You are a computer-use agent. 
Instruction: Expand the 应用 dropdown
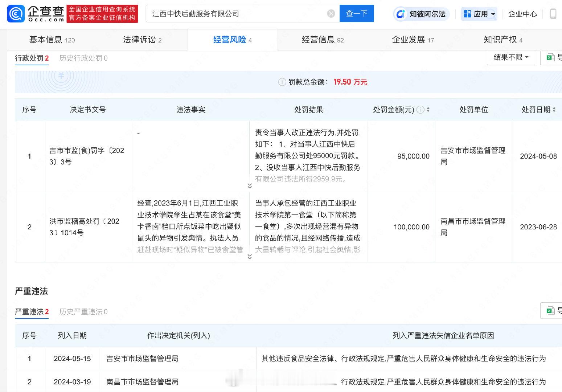[x=479, y=14]
